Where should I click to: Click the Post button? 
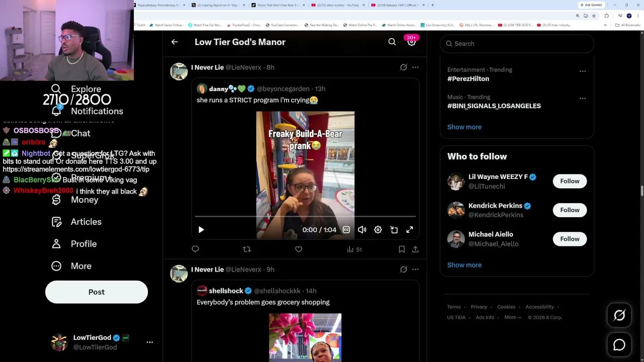[97, 292]
